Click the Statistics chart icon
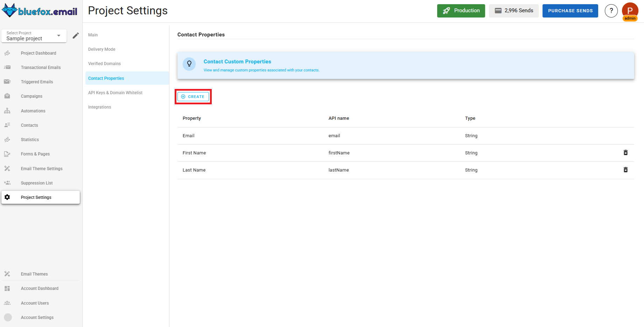Screen dimensions: 644x327 pyautogui.click(x=7, y=139)
